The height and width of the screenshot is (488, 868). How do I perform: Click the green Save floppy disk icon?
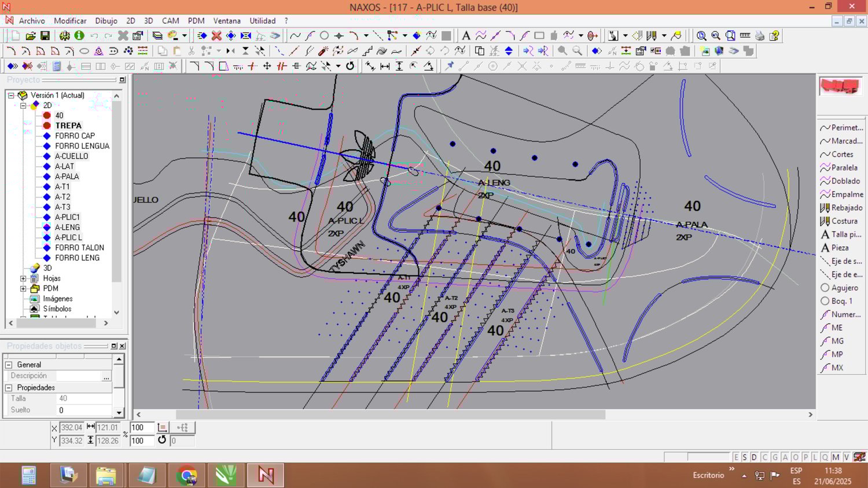(x=45, y=36)
